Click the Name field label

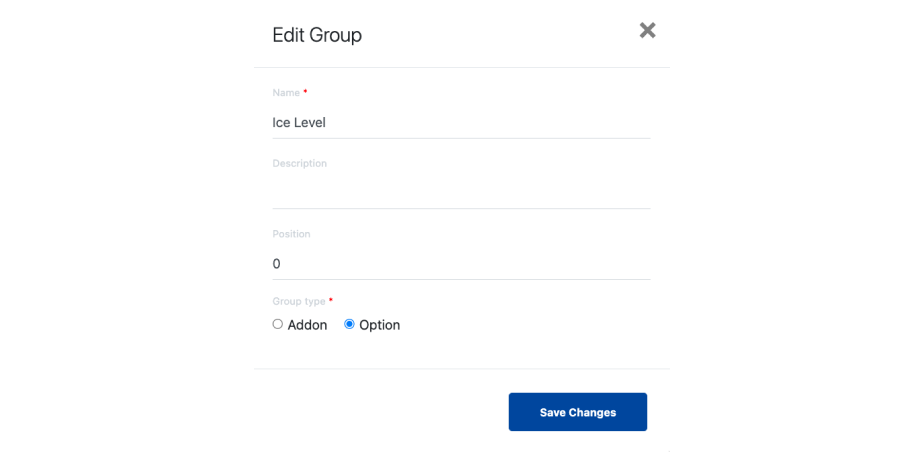click(x=286, y=93)
